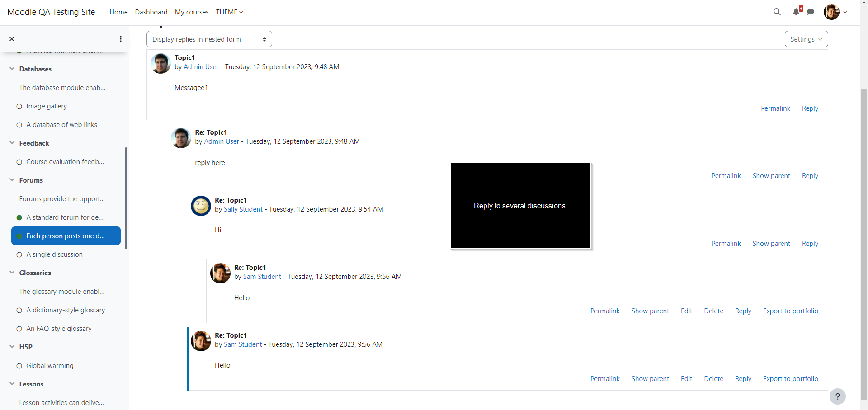Screen dimensions: 868x410
Task: Open Global warming H5P activity
Action: click(50, 366)
